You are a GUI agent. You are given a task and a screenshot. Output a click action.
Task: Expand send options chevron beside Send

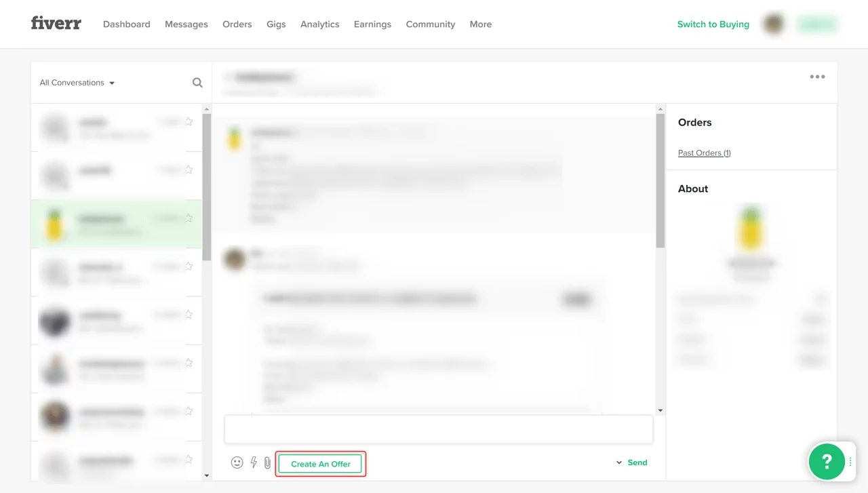pyautogui.click(x=619, y=462)
